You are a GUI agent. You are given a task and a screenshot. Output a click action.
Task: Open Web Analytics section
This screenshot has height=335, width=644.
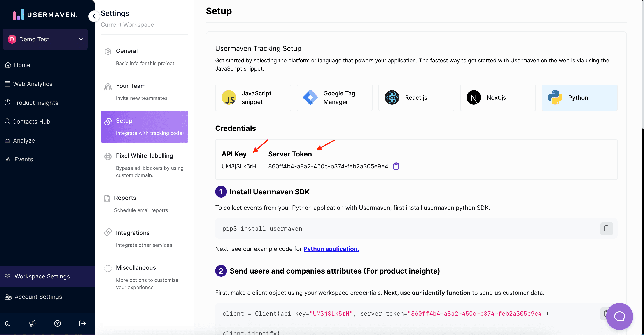pyautogui.click(x=28, y=84)
